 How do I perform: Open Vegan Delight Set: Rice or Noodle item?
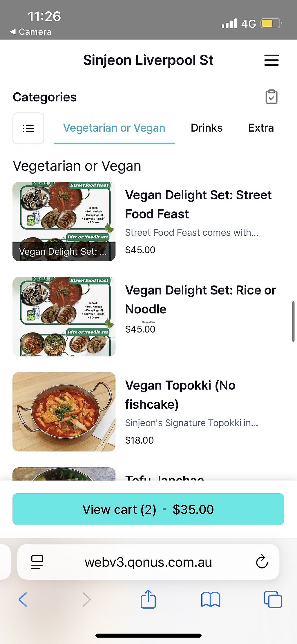[x=200, y=299]
